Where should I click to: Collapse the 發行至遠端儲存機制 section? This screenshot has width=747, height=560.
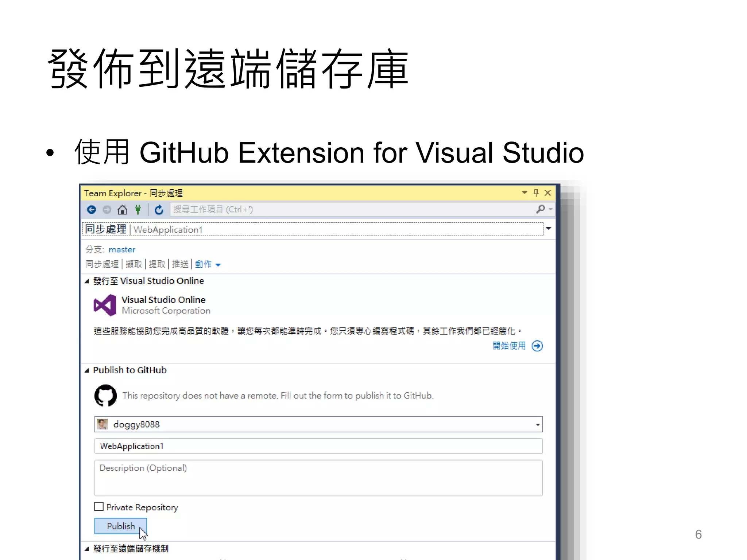[x=87, y=549]
